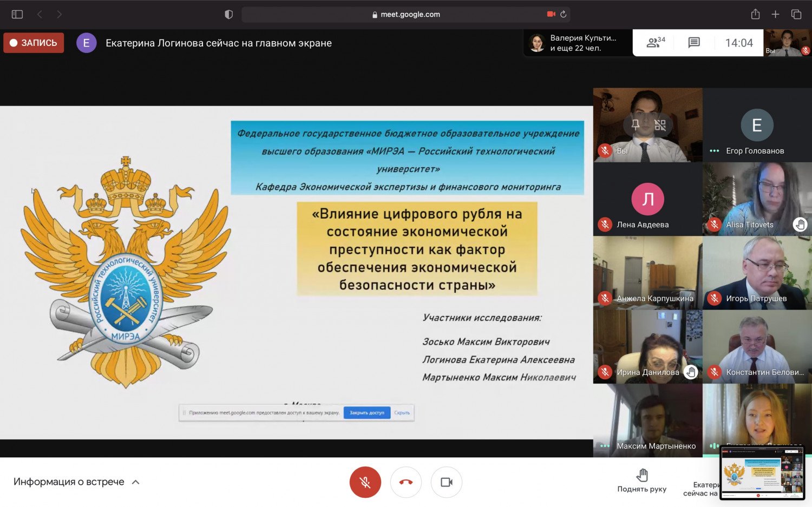Click Скрыть link in sharing bar
Screen dimensions: 812x507
pyautogui.click(x=402, y=413)
